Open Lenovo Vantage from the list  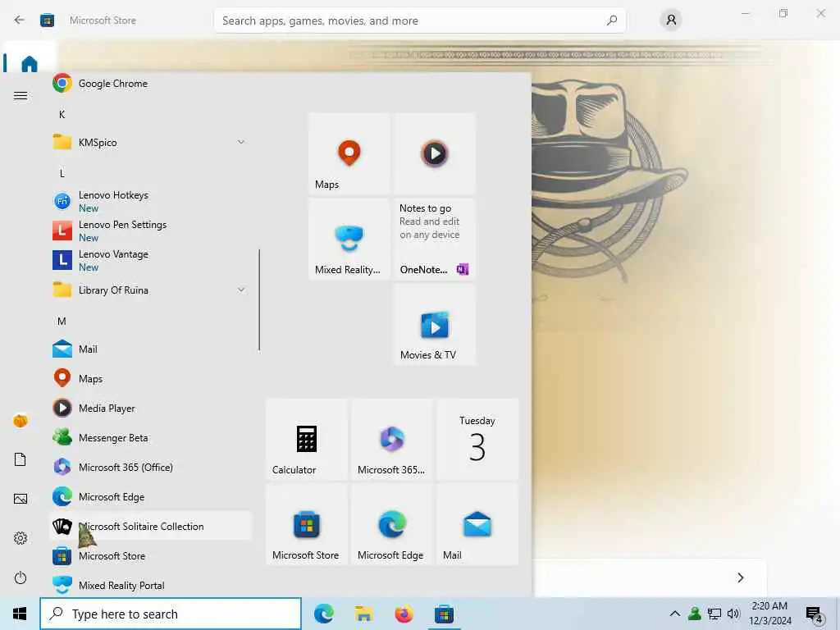coord(150,260)
